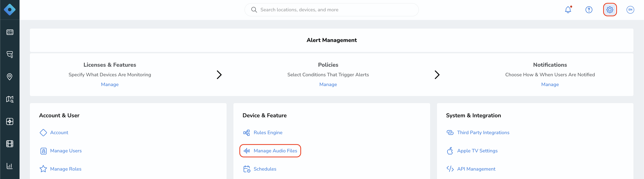The width and height of the screenshot is (644, 179).
Task: Click Manage under Licenses & Features
Action: pos(110,85)
